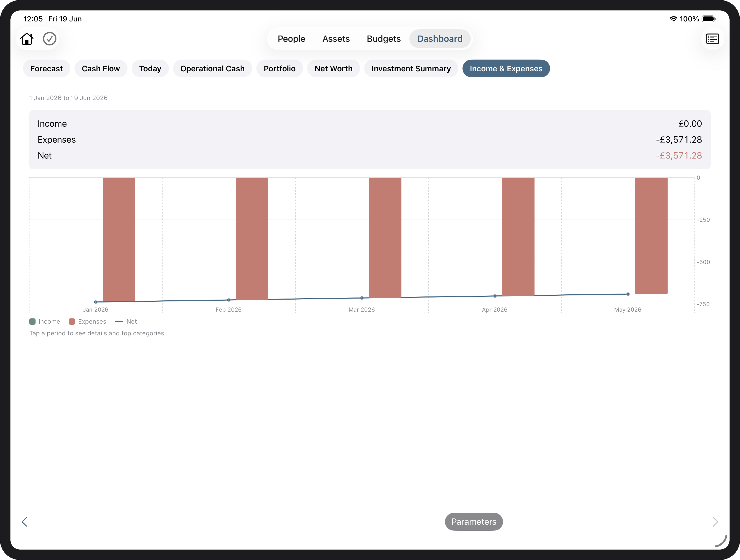Tap the Apr 2026 expenses bar

[x=518, y=236]
